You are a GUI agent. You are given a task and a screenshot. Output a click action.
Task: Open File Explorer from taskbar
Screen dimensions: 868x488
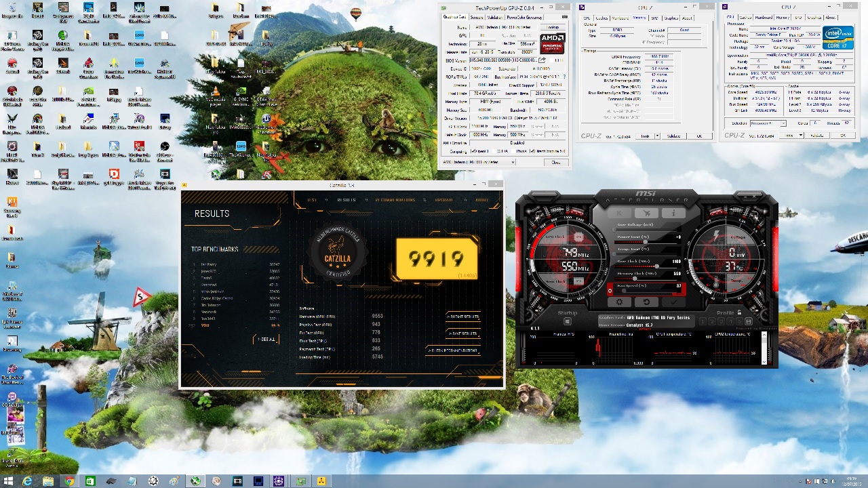[x=47, y=481]
